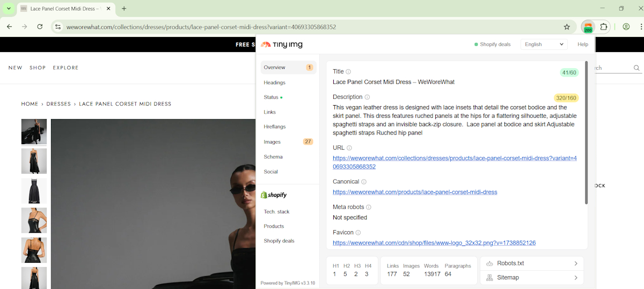Open the tab search dropdown arrow
This screenshot has width=644, height=289.
(x=9, y=9)
